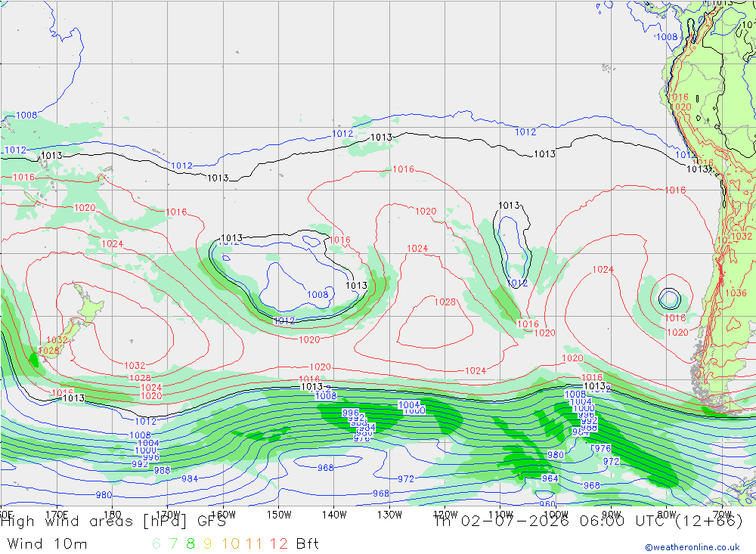This screenshot has height=554, width=756.
Task: Click the 1020 label near top center
Action: [x=426, y=211]
